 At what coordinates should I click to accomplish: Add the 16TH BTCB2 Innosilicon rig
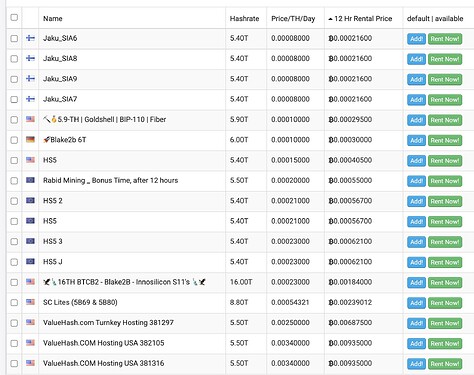[x=416, y=283]
